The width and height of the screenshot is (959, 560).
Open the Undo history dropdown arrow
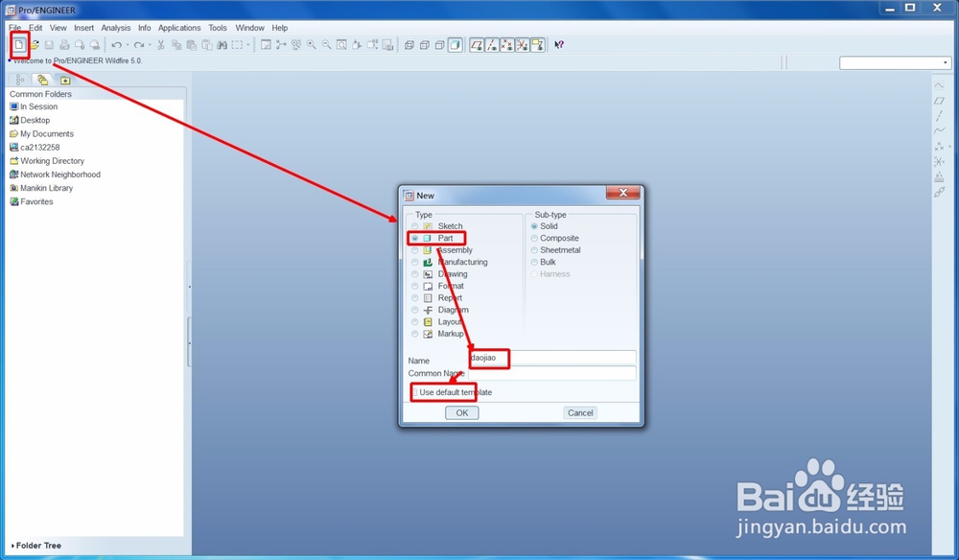128,45
